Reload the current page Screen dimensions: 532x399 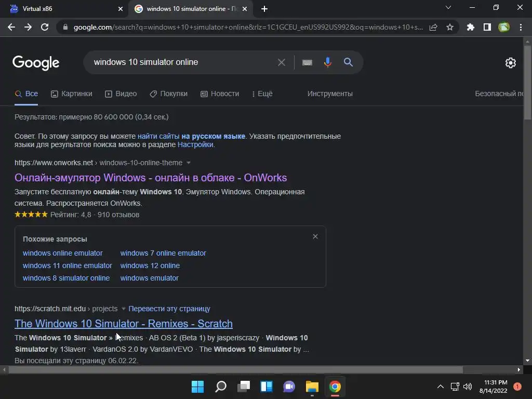pos(45,27)
